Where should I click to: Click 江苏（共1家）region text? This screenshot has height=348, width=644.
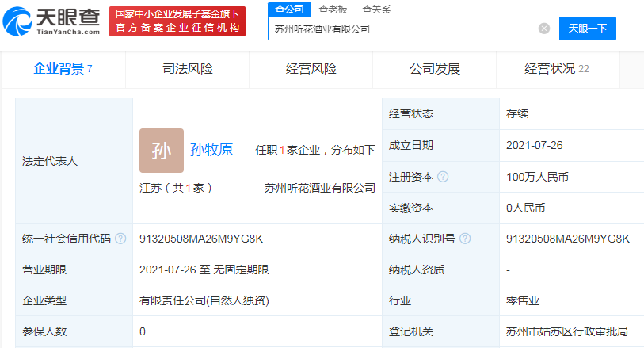pos(176,188)
